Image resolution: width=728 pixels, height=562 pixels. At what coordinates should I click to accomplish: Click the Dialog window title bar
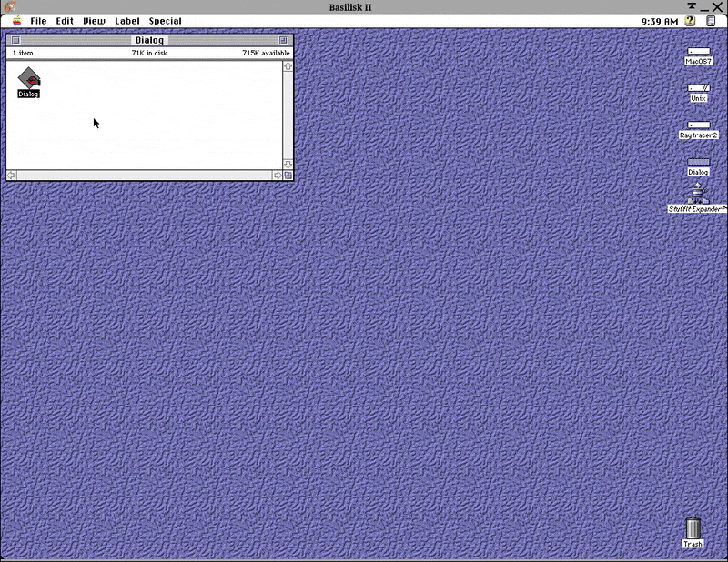point(149,40)
